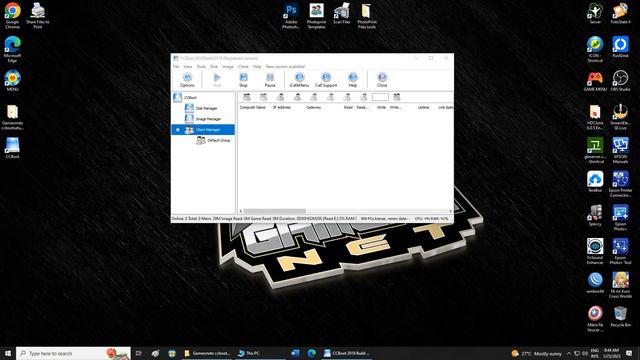
Task: Open Share Files to Print desktop icon
Action: tap(38, 16)
